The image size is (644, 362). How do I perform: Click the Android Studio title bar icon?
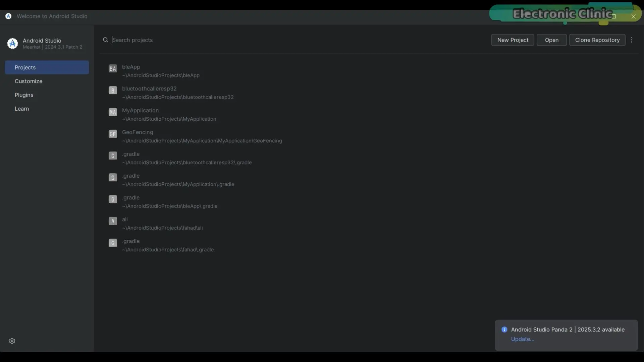8,16
